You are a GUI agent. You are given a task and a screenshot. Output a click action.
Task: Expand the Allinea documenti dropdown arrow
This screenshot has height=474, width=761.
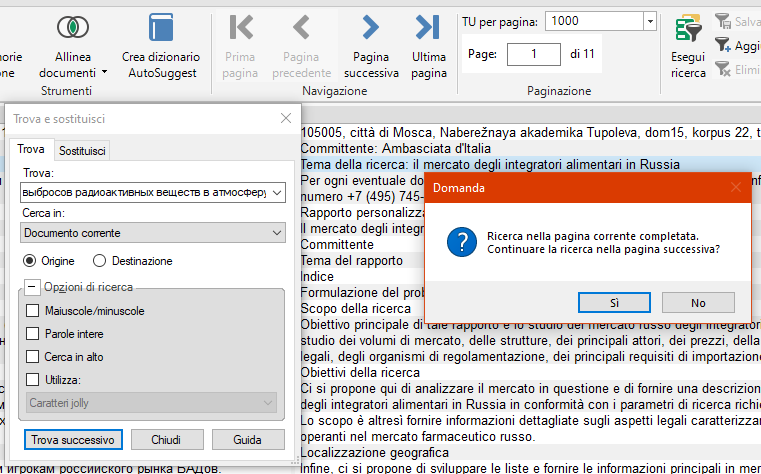104,73
